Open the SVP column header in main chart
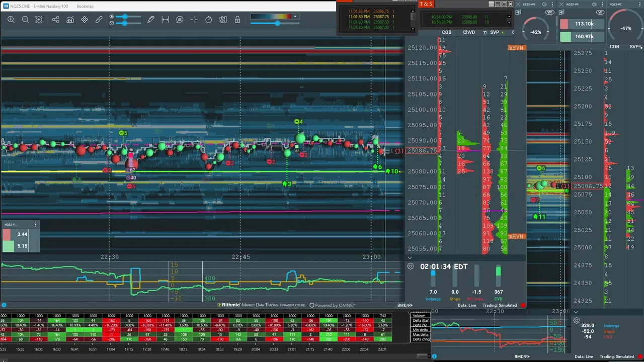The width and height of the screenshot is (644, 362). (x=495, y=32)
